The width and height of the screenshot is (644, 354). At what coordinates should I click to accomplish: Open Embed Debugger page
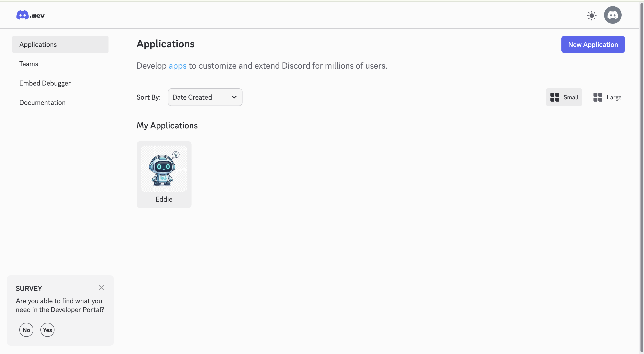(45, 83)
